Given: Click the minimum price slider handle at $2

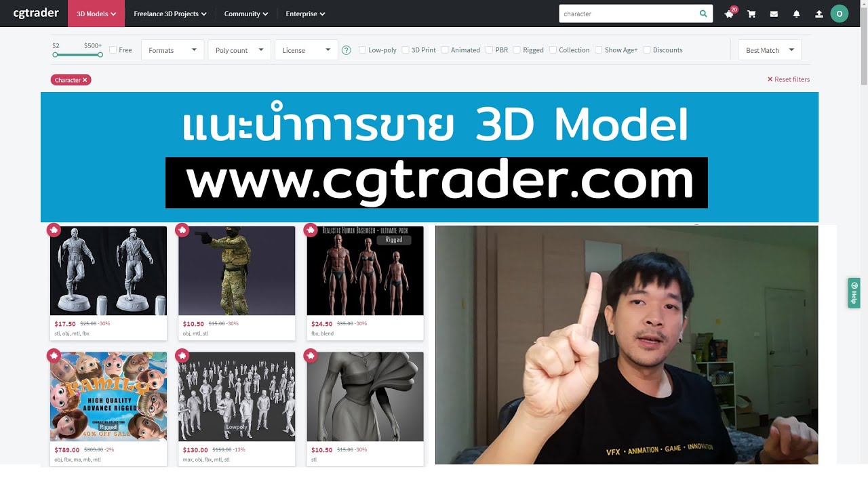Looking at the screenshot, I should 55,55.
